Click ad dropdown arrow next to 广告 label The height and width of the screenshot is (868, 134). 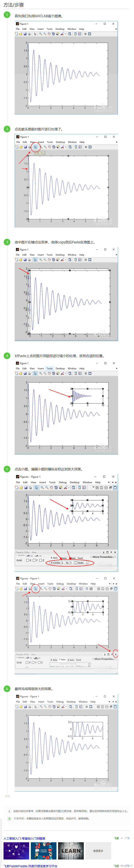(122, 838)
